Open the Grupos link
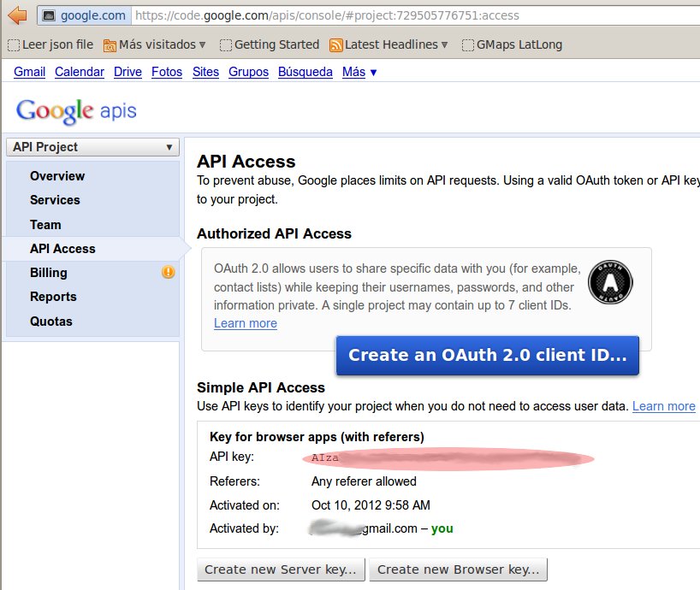 click(x=249, y=72)
